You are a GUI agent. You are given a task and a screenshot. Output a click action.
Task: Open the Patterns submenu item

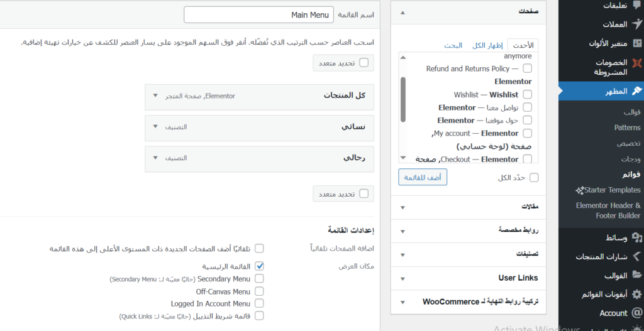pos(627,128)
